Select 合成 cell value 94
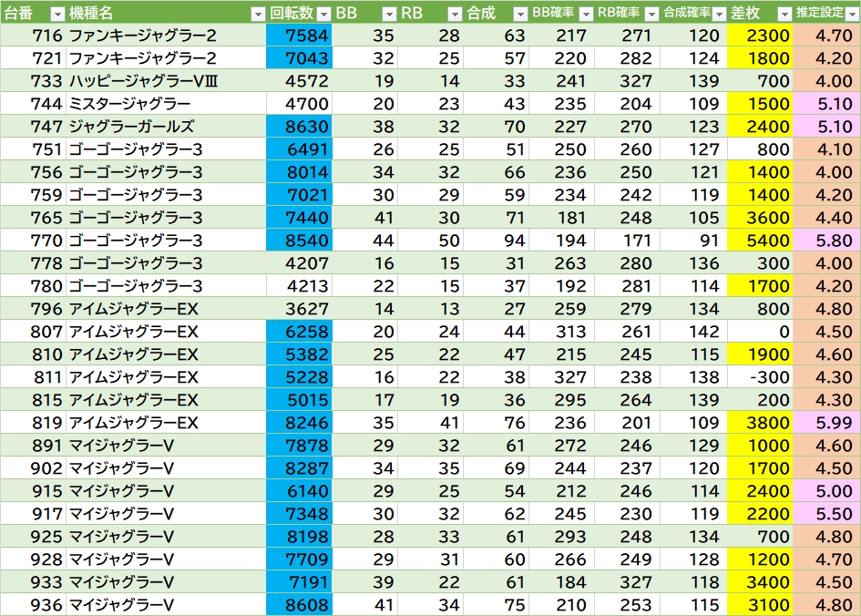This screenshot has width=861, height=616. tap(497, 240)
